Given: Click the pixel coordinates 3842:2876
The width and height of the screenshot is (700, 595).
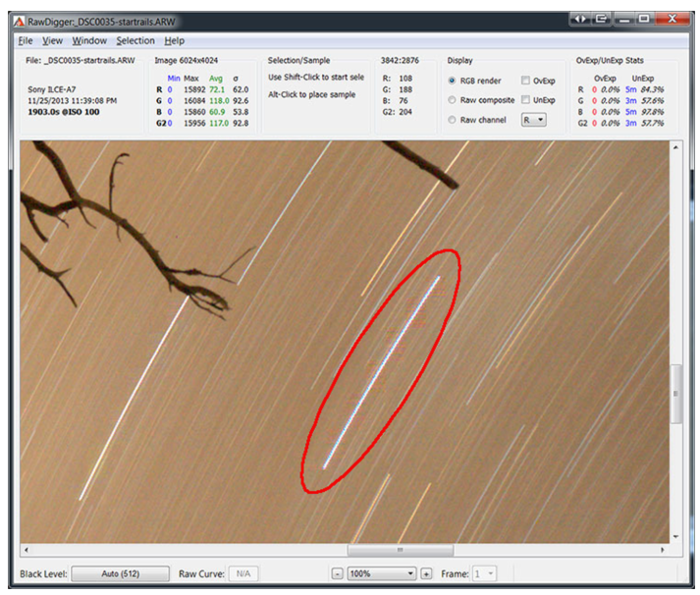Looking at the screenshot, I should [400, 60].
